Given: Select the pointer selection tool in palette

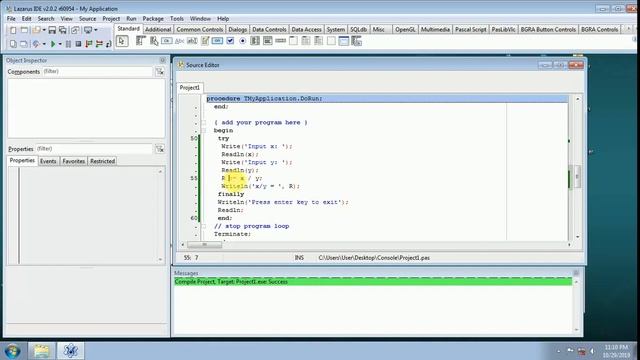Looking at the screenshot, I should (122, 41).
